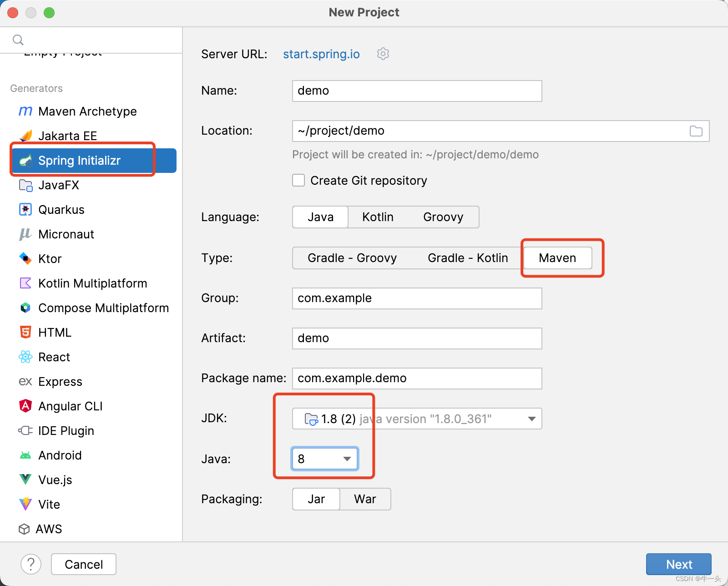Click the Ktor generator icon
The image size is (728, 586).
(x=25, y=258)
